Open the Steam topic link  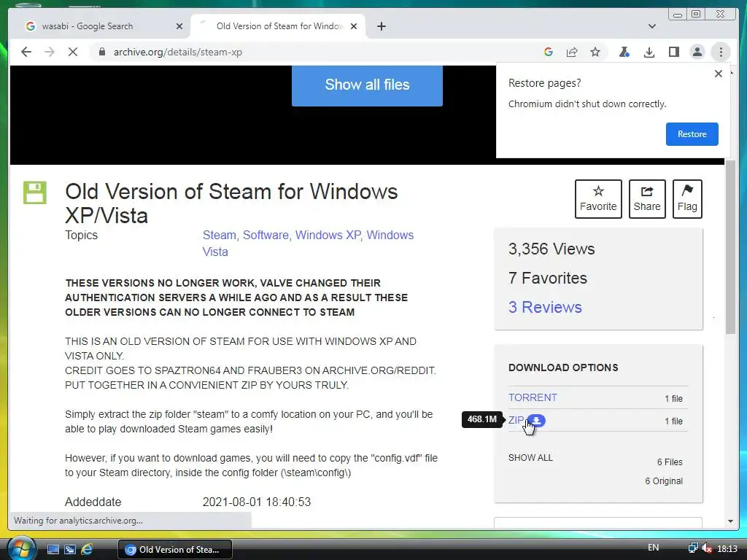click(219, 236)
